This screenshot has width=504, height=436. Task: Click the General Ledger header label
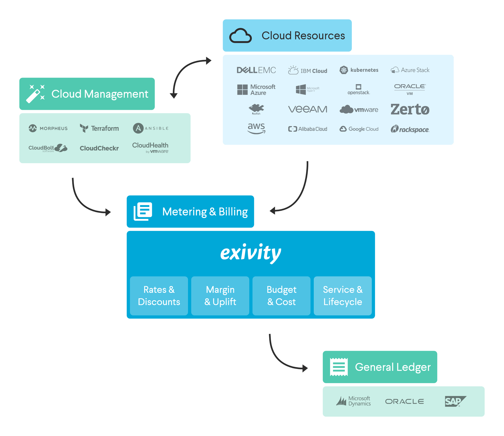pyautogui.click(x=393, y=367)
